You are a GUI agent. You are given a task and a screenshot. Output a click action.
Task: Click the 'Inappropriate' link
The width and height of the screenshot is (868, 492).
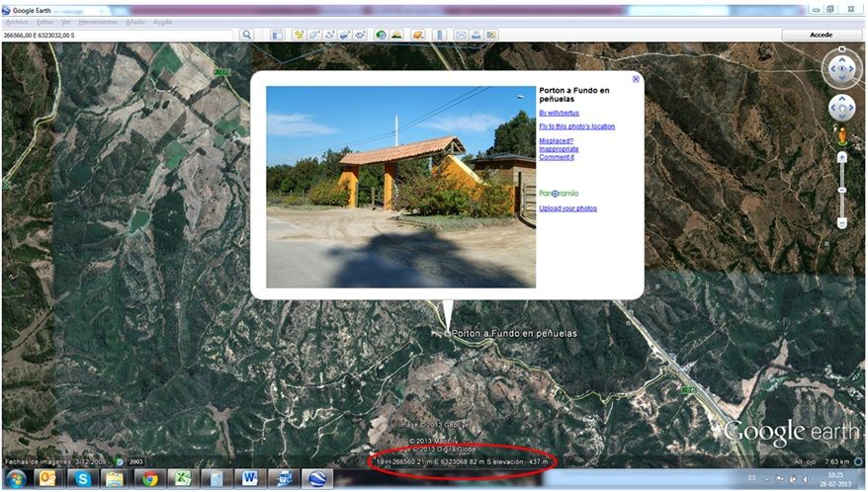(x=560, y=149)
